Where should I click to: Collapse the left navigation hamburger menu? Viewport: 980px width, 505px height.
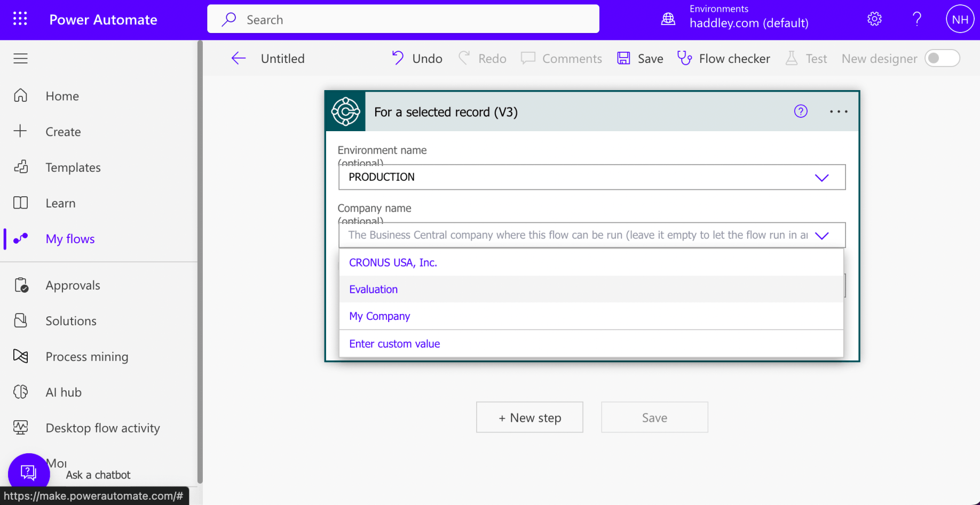click(21, 58)
